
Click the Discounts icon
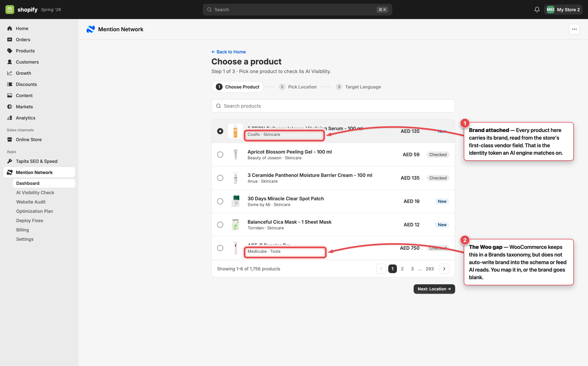[10, 84]
